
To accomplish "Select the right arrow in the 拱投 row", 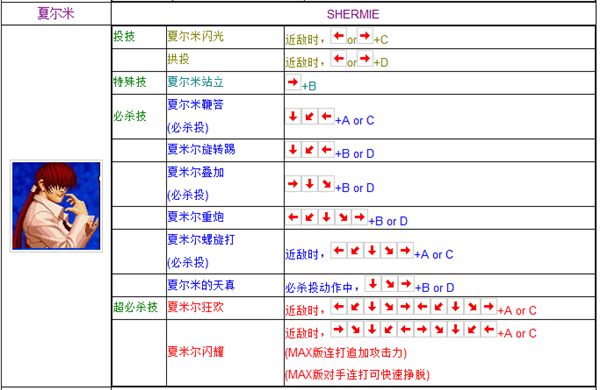I will tap(365, 59).
